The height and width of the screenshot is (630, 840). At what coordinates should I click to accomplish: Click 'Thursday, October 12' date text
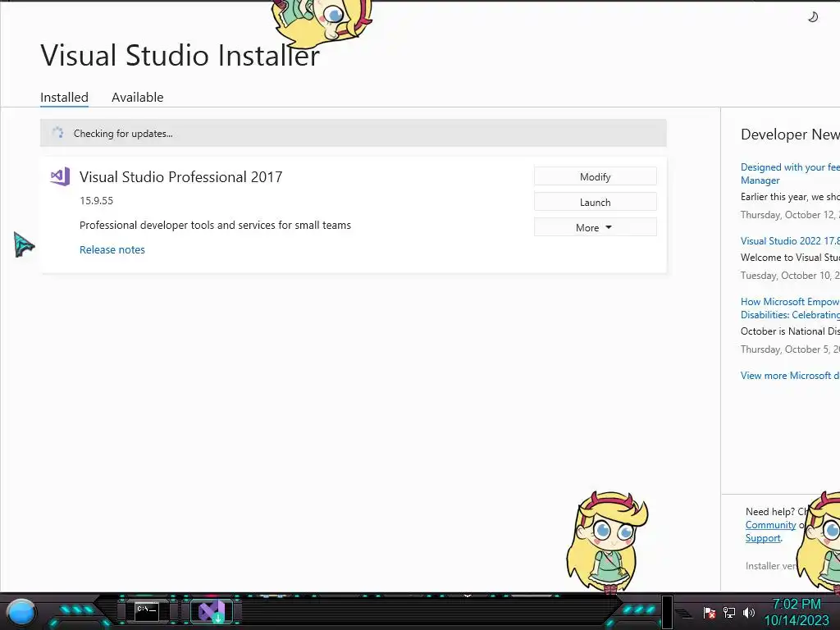point(790,215)
